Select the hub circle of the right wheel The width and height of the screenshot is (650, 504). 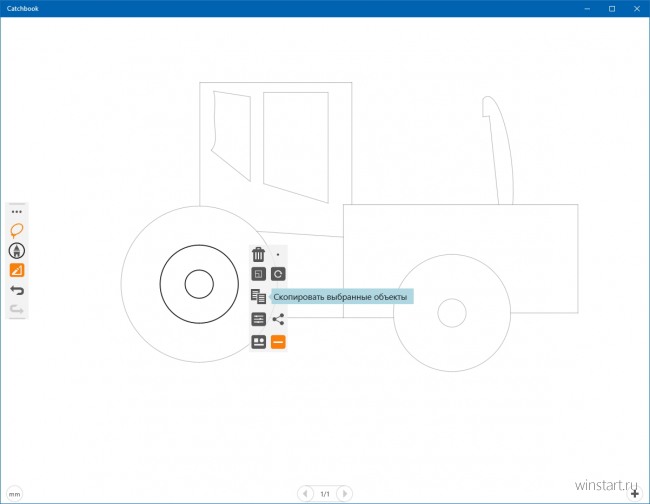pyautogui.click(x=452, y=313)
